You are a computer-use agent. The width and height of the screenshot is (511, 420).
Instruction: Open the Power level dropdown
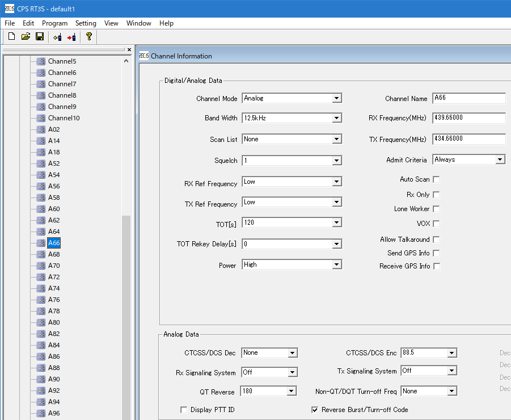click(x=337, y=264)
